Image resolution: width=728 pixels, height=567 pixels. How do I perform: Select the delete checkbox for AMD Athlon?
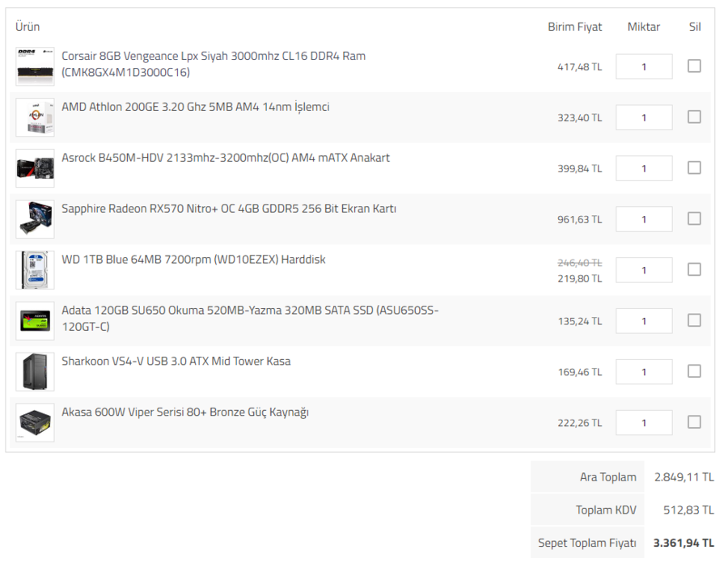click(694, 116)
